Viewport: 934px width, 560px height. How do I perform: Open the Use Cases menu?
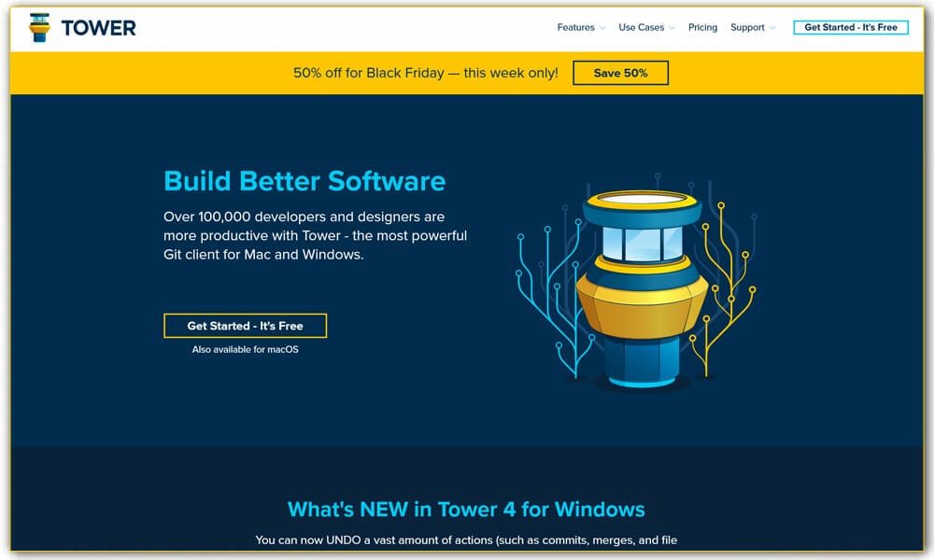(x=641, y=28)
